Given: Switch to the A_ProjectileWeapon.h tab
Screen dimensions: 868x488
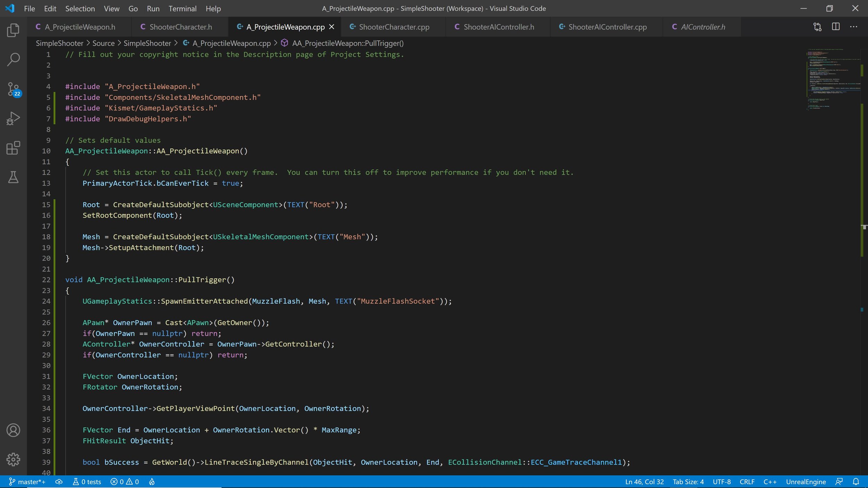Looking at the screenshot, I should pyautogui.click(x=80, y=27).
